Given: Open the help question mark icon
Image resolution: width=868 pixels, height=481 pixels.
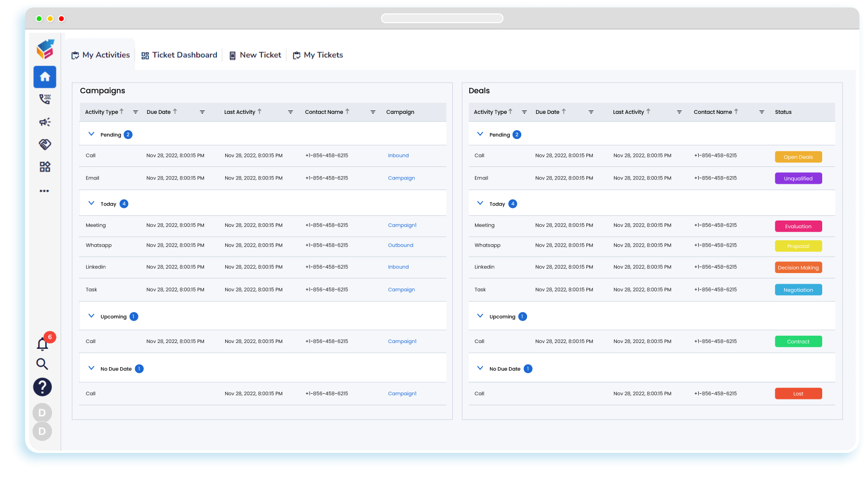Looking at the screenshot, I should click(x=42, y=387).
